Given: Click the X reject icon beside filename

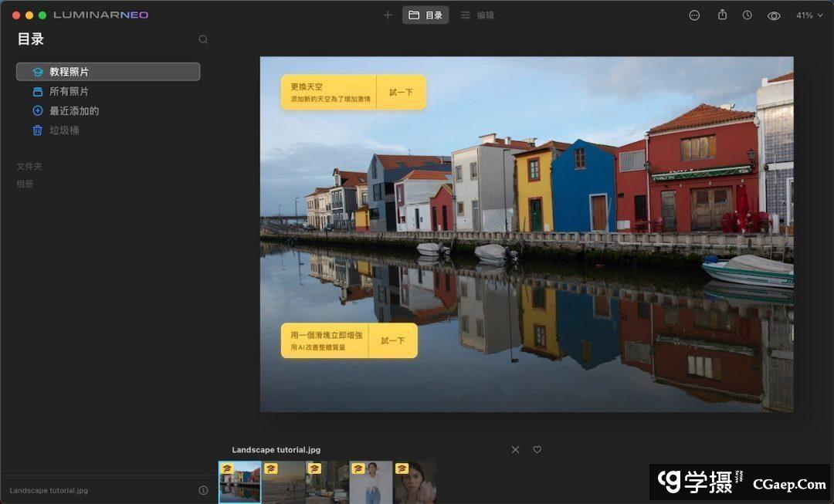Looking at the screenshot, I should (x=515, y=450).
